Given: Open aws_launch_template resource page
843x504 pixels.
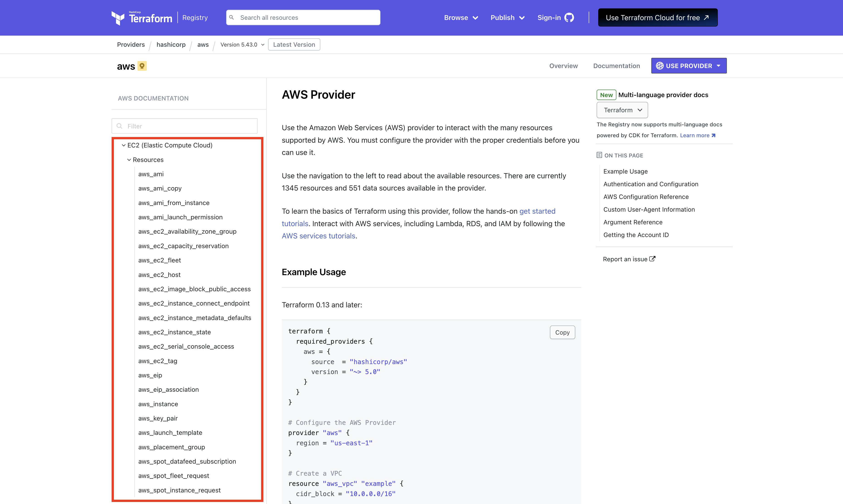Looking at the screenshot, I should [170, 433].
